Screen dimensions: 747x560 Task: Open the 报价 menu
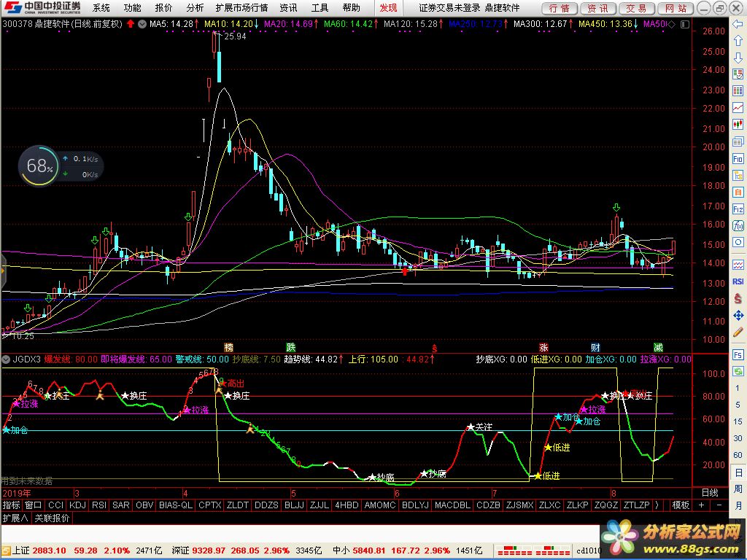(164, 8)
